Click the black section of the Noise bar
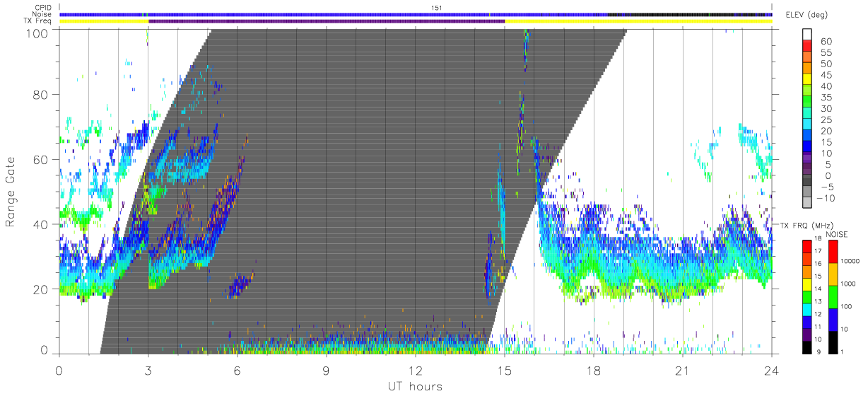Image resolution: width=868 pixels, height=401 pixels. point(689,14)
